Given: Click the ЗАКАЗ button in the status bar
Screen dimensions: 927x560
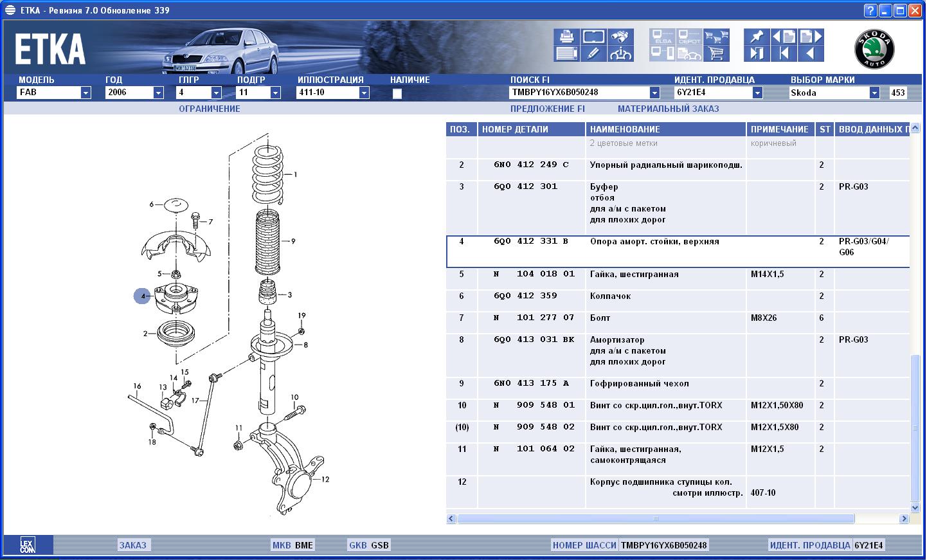Looking at the screenshot, I should click(132, 545).
